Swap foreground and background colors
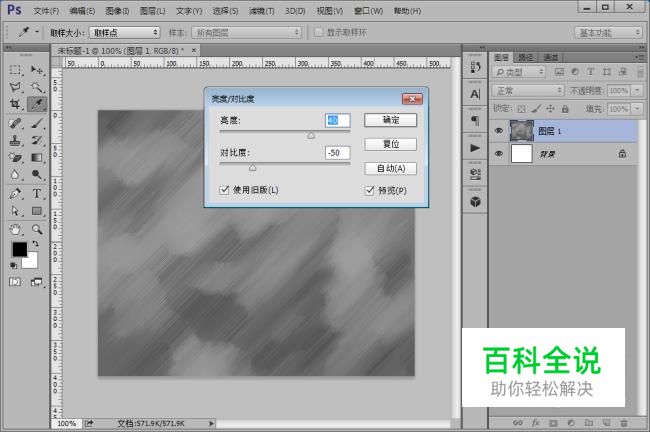 click(x=35, y=244)
